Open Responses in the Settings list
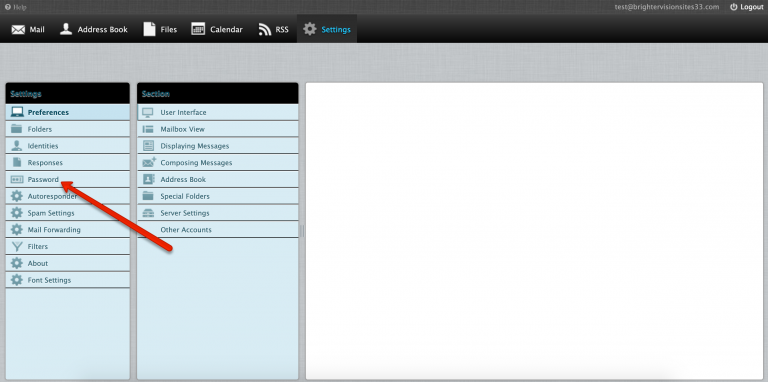This screenshot has height=382, width=768. click(x=68, y=162)
